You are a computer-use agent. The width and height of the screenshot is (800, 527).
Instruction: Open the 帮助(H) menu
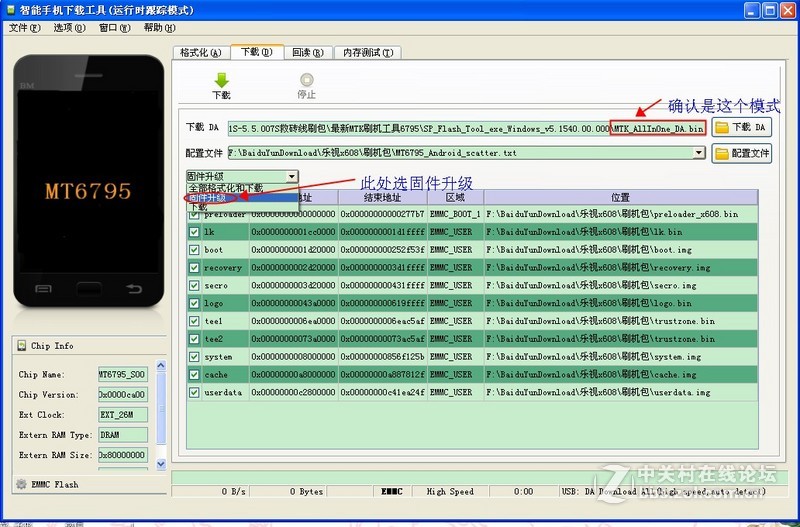tap(159, 28)
